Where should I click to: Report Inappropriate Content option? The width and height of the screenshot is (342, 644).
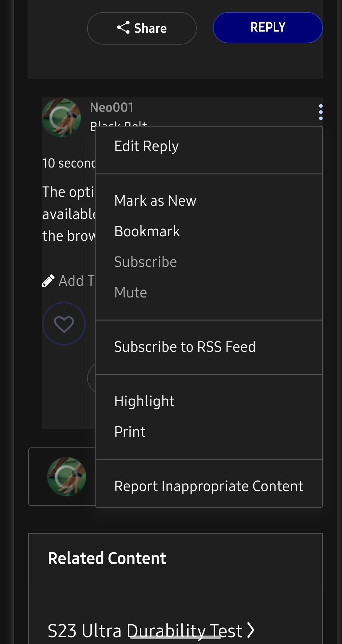point(208,486)
